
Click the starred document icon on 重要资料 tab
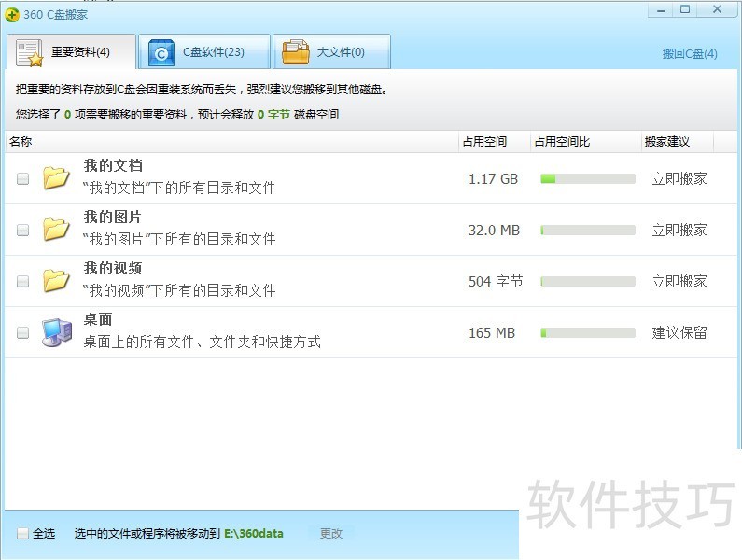tap(30, 53)
